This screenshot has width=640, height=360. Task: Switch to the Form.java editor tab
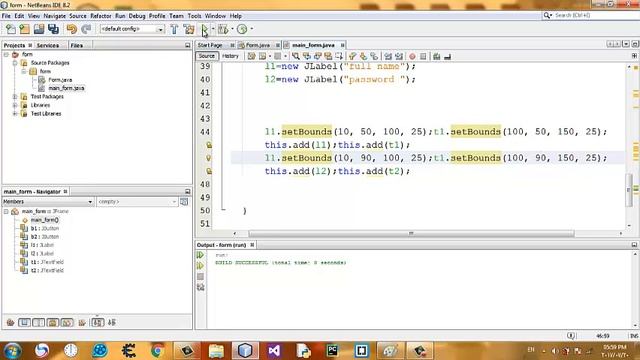(x=257, y=45)
